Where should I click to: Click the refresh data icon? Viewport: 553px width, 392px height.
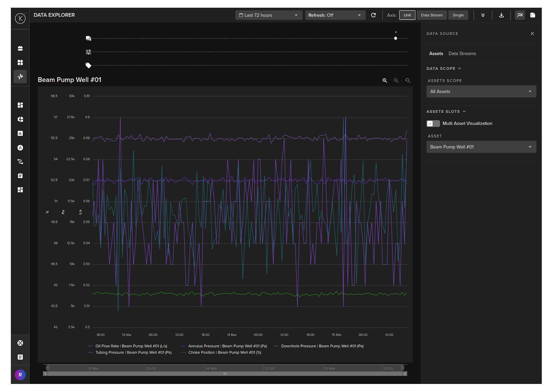[373, 15]
